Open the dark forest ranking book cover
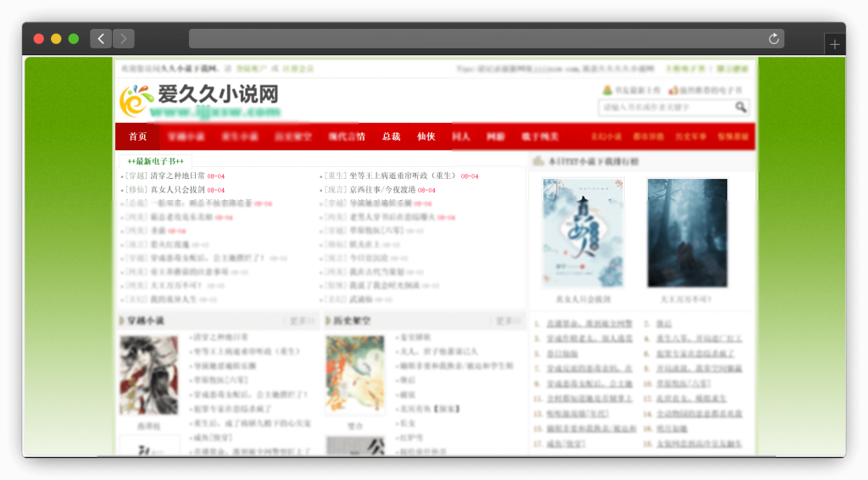This screenshot has width=868, height=480. pos(687,233)
